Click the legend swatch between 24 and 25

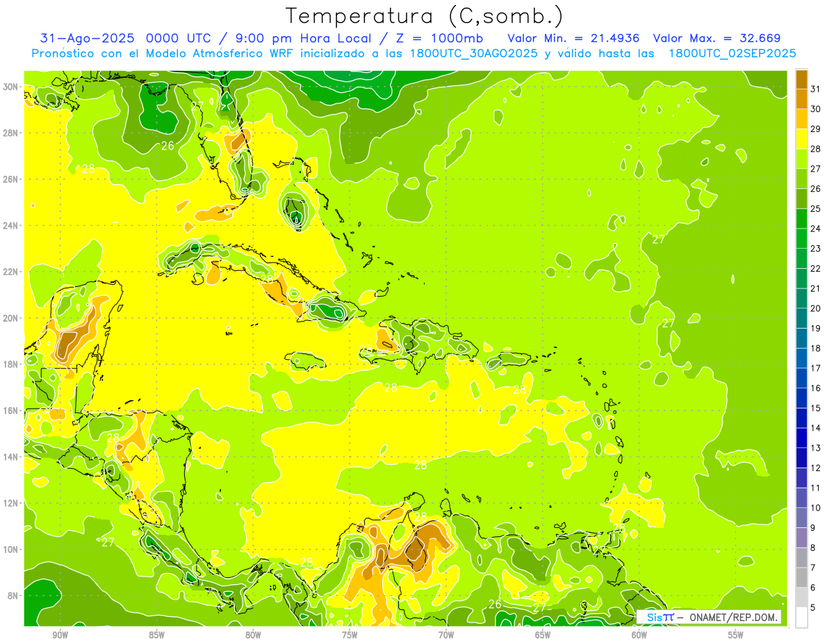point(801,218)
